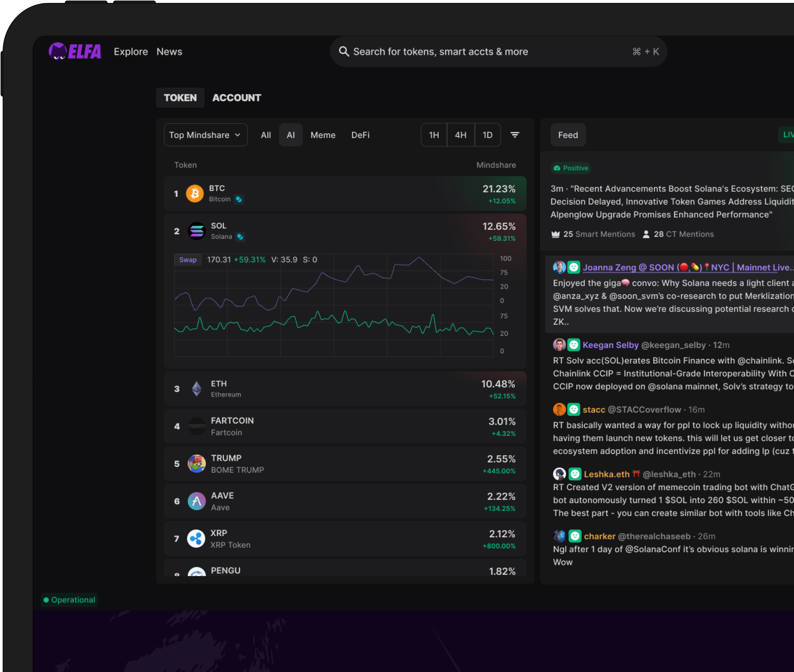Click the Solana token icon
This screenshot has width=794, height=672.
[x=197, y=231]
